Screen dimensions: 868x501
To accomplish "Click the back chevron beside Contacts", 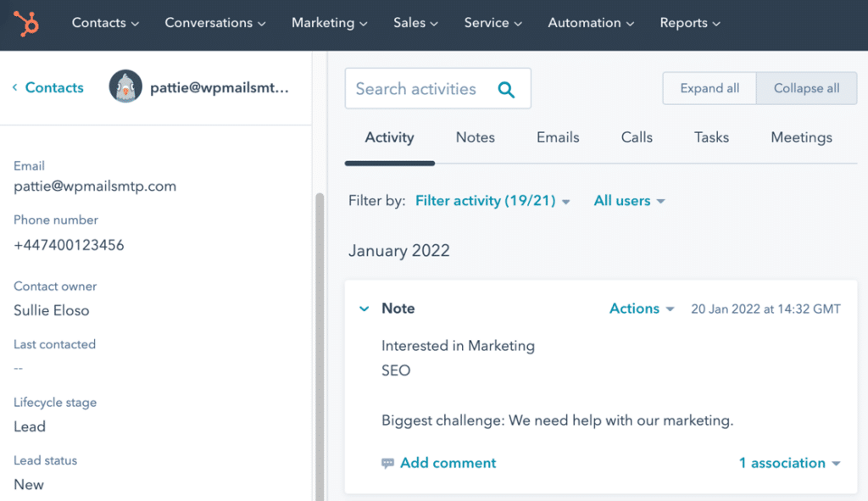I will tap(14, 87).
